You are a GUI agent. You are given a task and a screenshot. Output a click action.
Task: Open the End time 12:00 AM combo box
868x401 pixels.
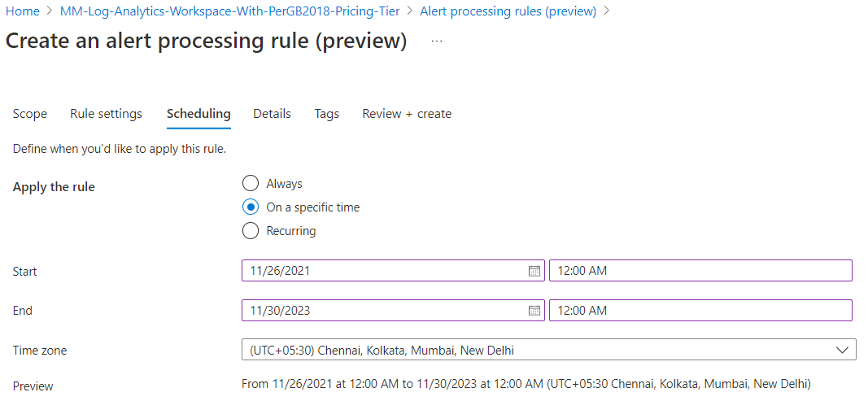tap(700, 310)
